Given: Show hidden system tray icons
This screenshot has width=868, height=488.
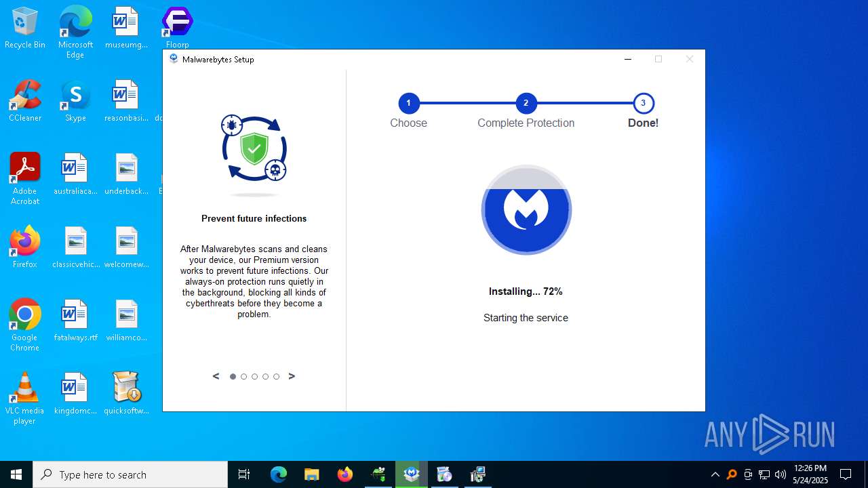Looking at the screenshot, I should tap(715, 474).
